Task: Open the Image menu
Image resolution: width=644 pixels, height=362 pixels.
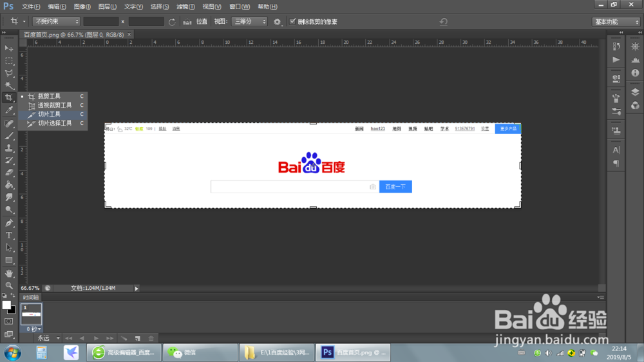Action: click(82, 6)
